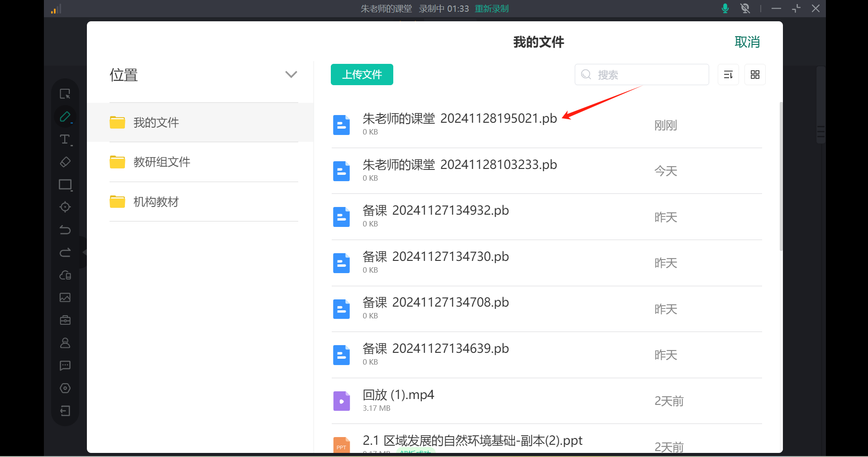
Task: Open file 备课 20241127134730.pb
Action: [547, 263]
